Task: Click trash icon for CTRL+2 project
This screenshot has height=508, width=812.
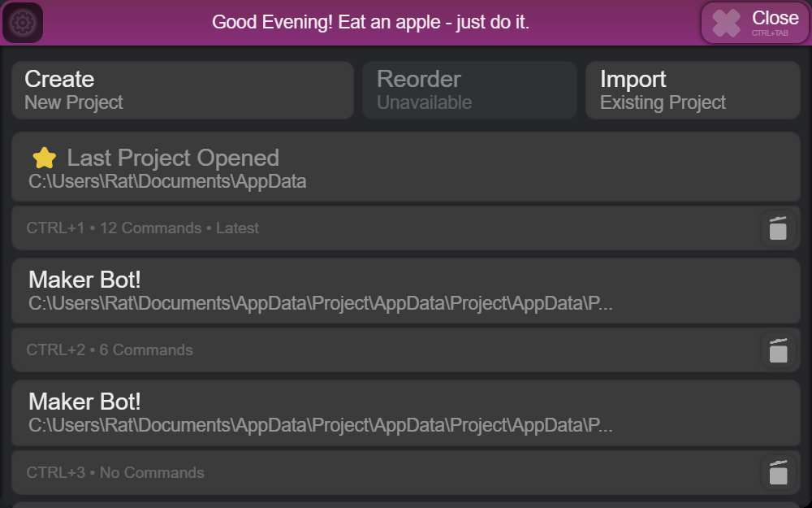Action: click(x=778, y=350)
